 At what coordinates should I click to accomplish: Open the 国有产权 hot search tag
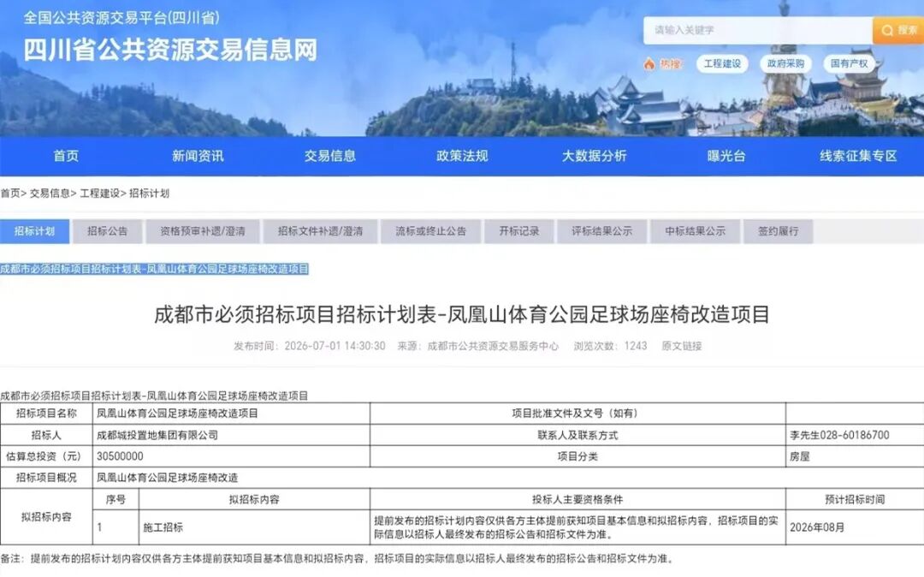pyautogui.click(x=850, y=63)
